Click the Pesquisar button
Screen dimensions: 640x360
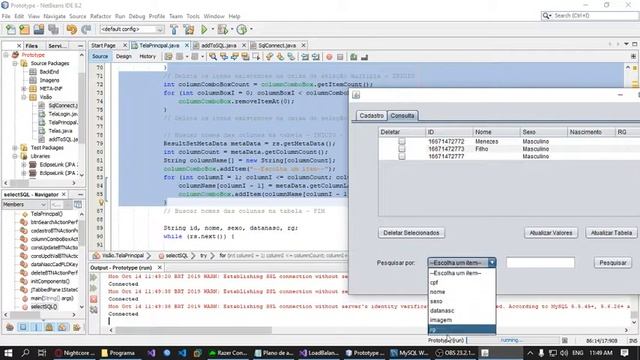click(x=613, y=263)
